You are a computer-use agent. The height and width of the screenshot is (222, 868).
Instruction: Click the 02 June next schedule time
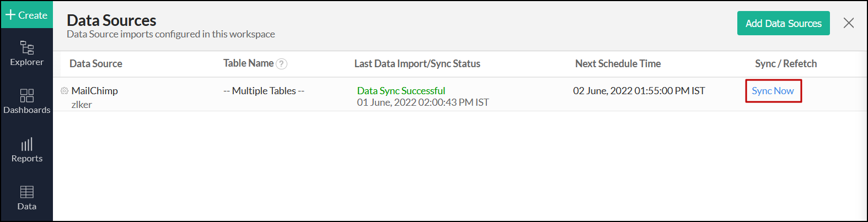pos(639,91)
